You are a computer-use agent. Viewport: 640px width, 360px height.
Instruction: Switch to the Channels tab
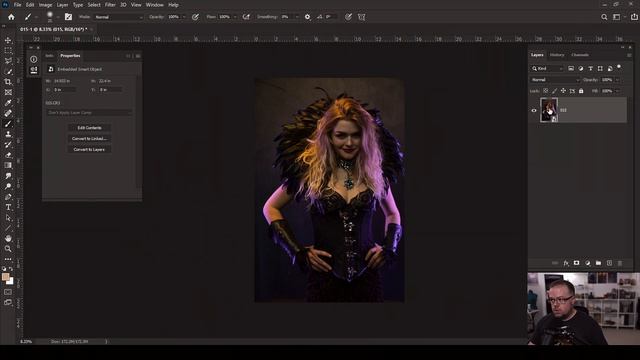pyautogui.click(x=580, y=55)
